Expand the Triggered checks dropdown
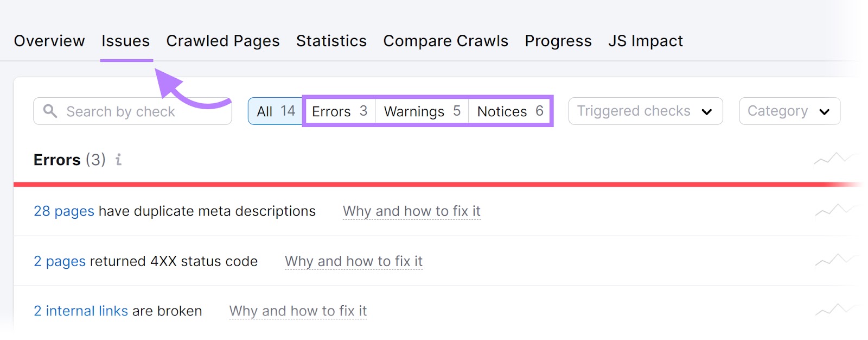Image resolution: width=868 pixels, height=340 pixels. tap(645, 111)
